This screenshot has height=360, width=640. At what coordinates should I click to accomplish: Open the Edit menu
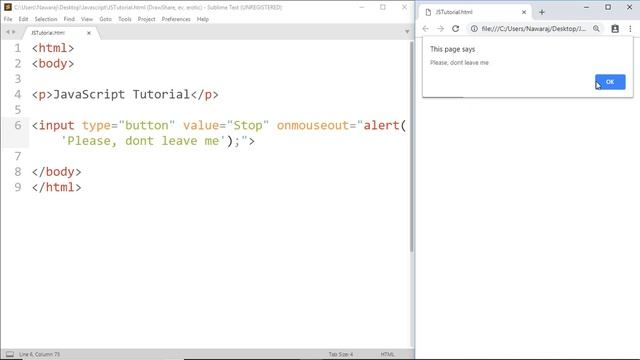point(23,19)
